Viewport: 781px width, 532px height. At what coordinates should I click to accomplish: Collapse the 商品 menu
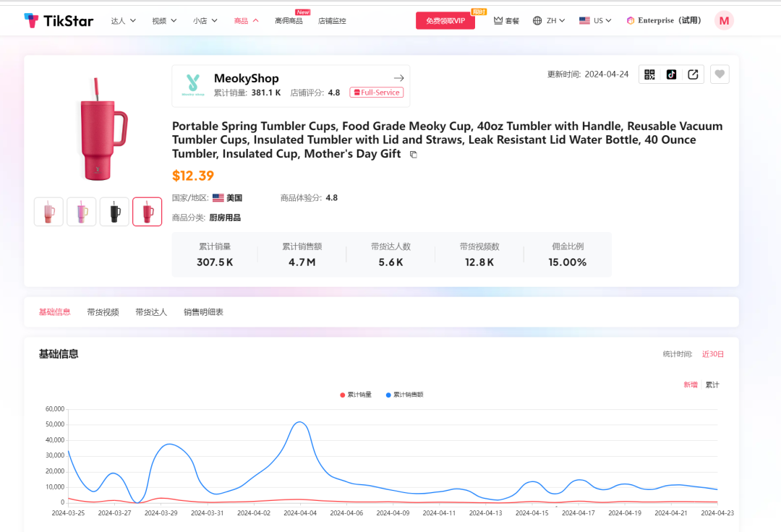click(246, 20)
